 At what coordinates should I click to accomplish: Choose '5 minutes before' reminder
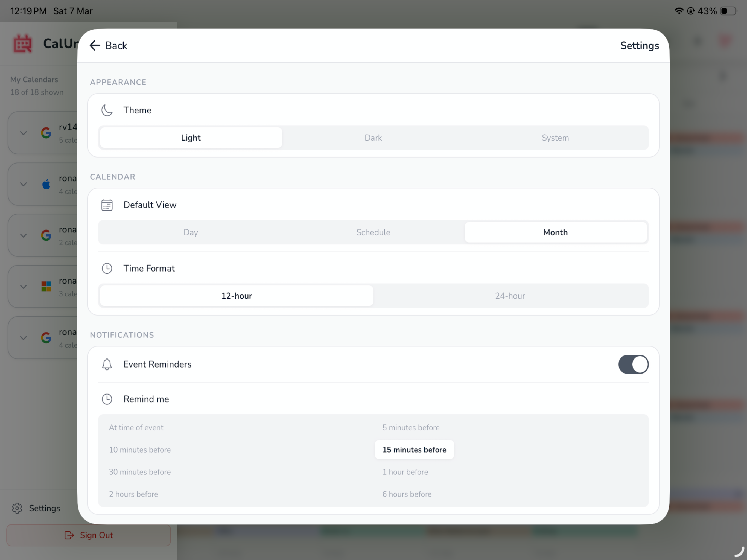point(411,428)
